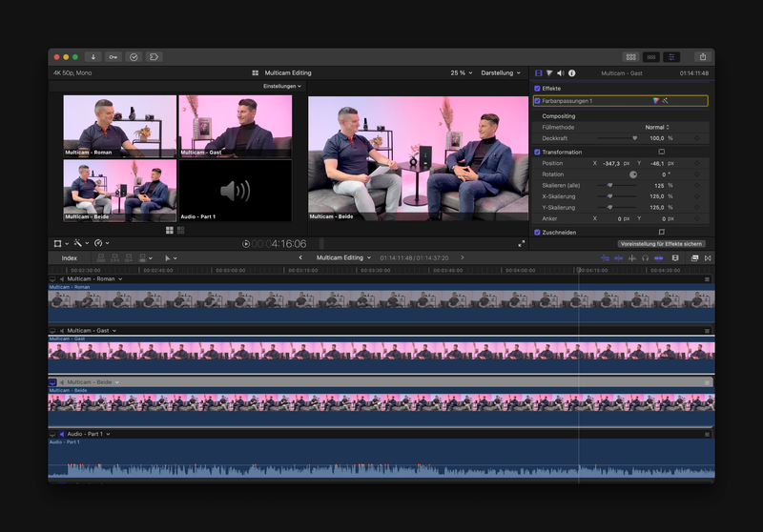Expand the Einstellungen dropdown in angle viewer
This screenshot has width=763, height=532.
click(x=281, y=86)
